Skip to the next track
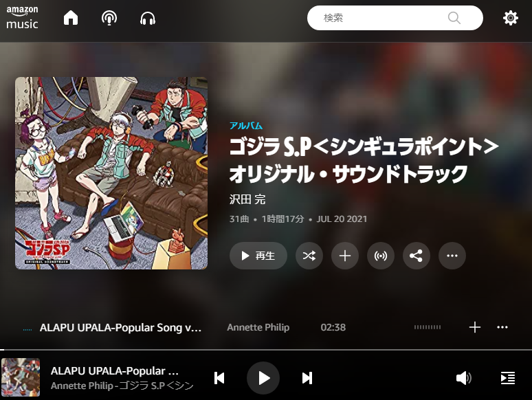 307,378
